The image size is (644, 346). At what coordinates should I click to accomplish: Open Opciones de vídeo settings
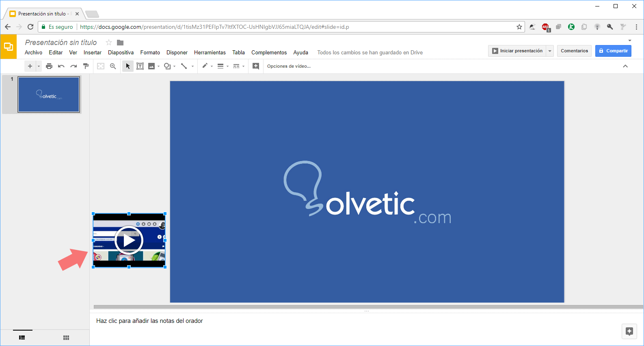289,66
